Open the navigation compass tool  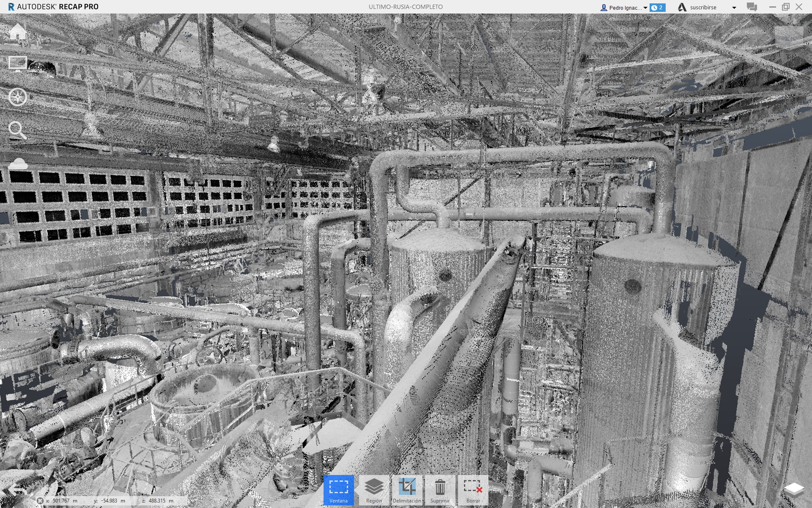pyautogui.click(x=18, y=97)
